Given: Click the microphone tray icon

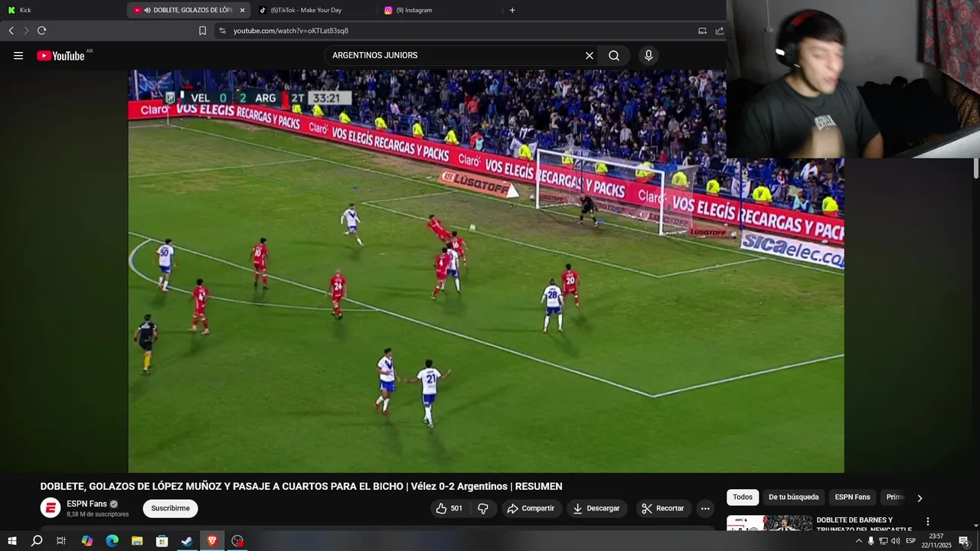Looking at the screenshot, I should (x=871, y=541).
